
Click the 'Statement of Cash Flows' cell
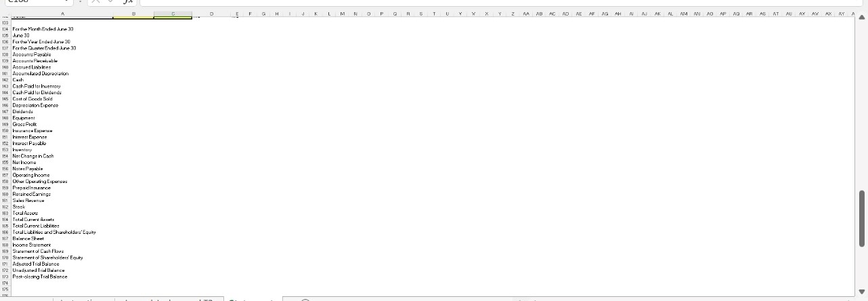point(62,251)
